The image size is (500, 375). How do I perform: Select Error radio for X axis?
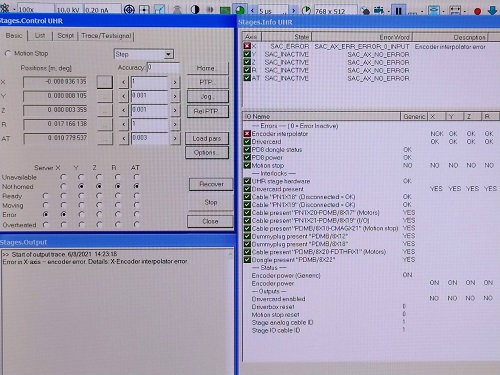(63, 214)
